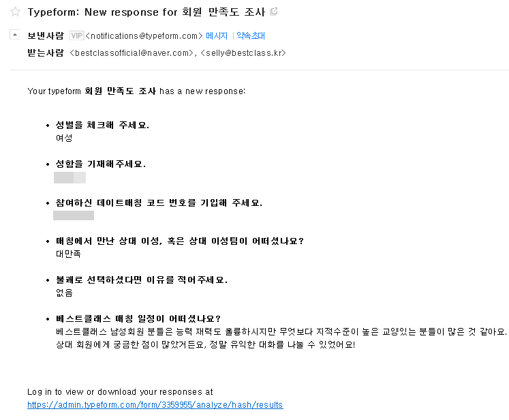Click recipient selly@bestclass.kr
509x420 pixels.
[x=243, y=52]
